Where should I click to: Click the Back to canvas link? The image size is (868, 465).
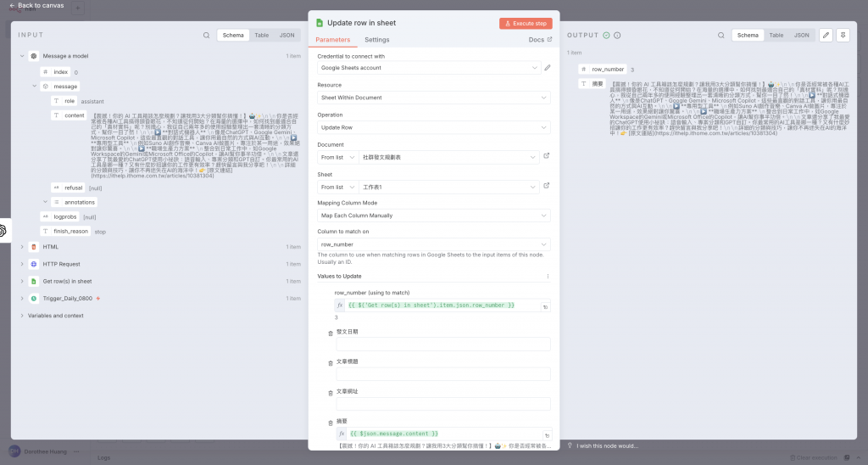tap(36, 6)
